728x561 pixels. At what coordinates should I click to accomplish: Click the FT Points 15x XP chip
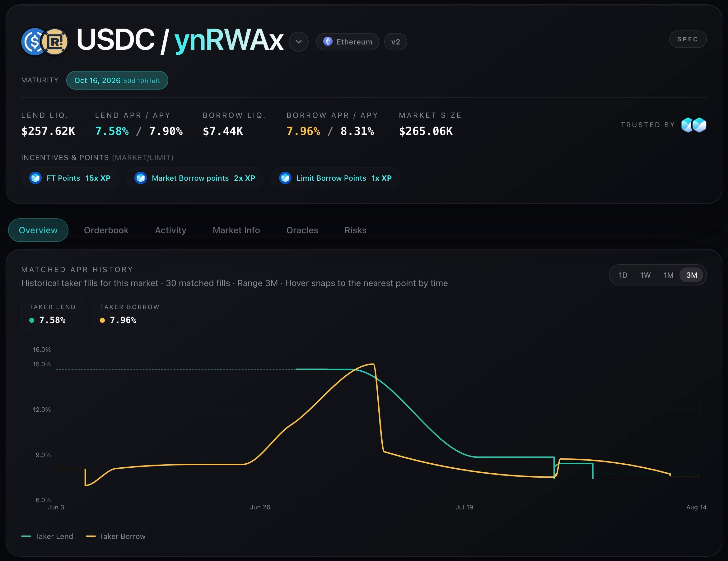point(70,178)
